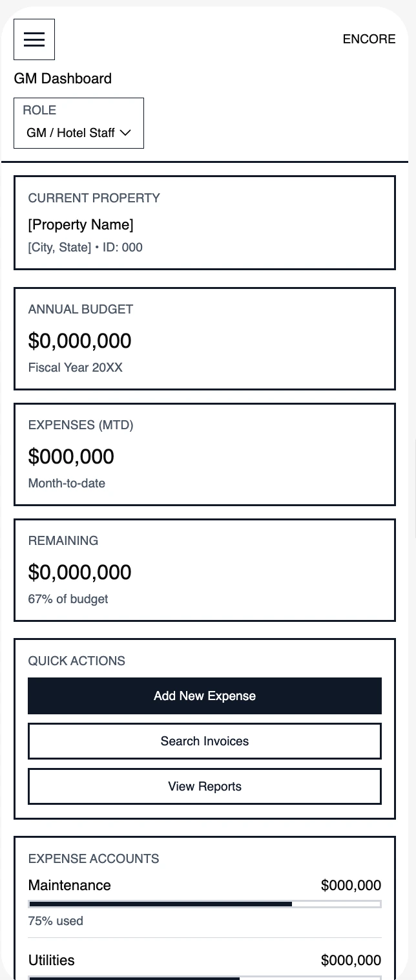Open the hamburger navigation menu
Screen dimensions: 416x980
point(34,39)
